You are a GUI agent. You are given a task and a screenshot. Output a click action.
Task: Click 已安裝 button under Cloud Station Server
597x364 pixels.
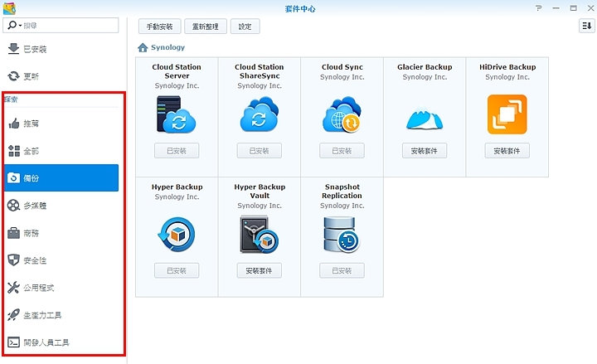(177, 151)
